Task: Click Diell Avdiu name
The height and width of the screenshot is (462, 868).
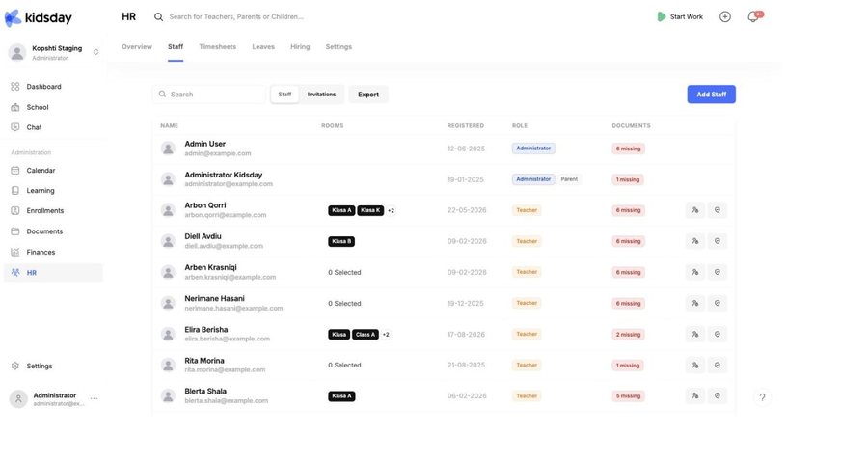Action: click(203, 236)
